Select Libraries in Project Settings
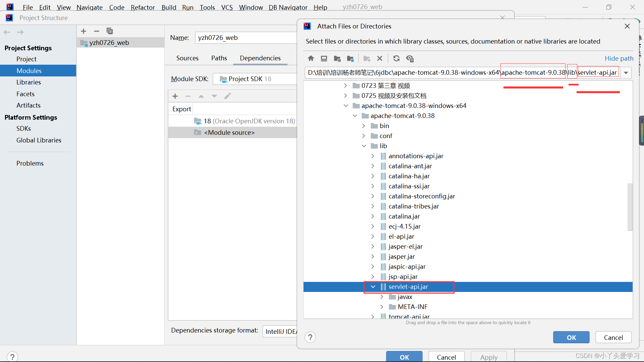The image size is (644, 362). [x=29, y=82]
